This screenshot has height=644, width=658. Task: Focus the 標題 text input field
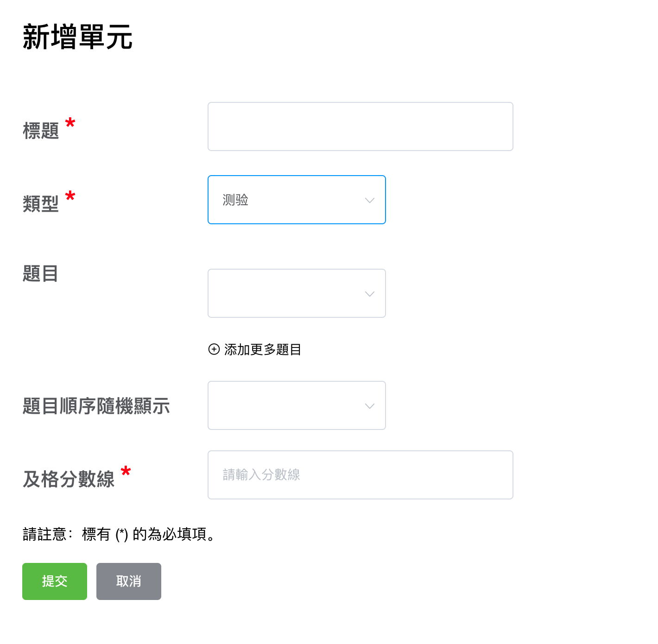361,126
